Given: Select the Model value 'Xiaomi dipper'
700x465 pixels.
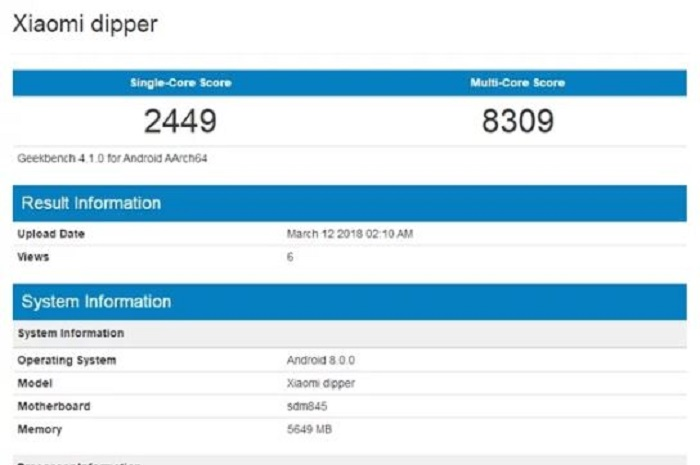Looking at the screenshot, I should click(321, 383).
